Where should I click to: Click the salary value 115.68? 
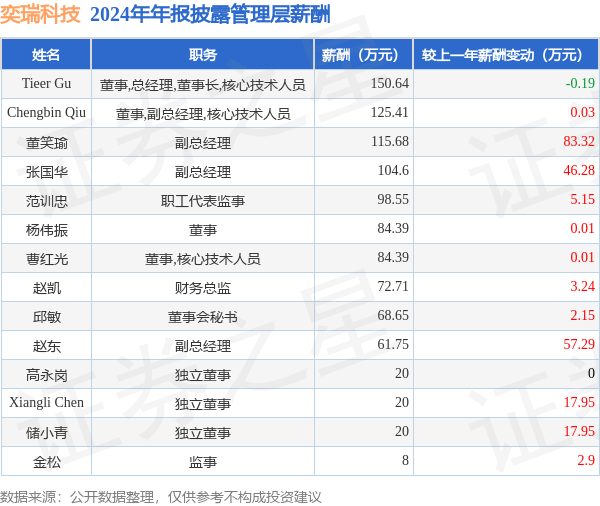coord(390,141)
